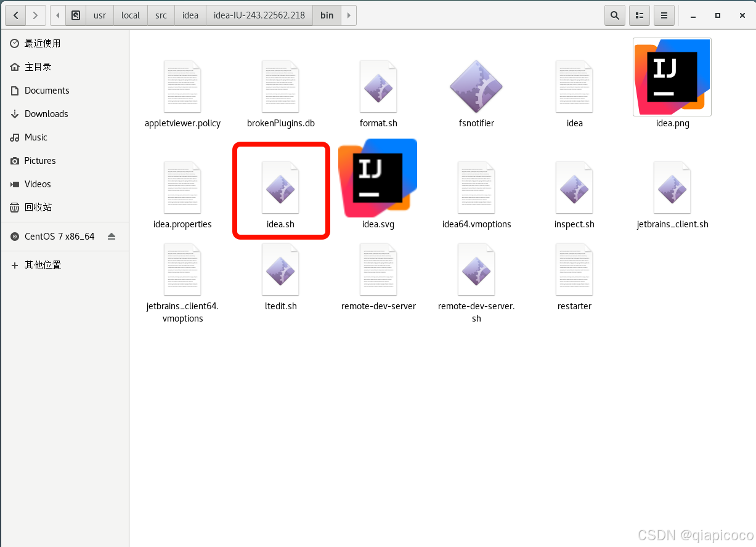Select the idea.png IntelliJ logo thumbnail
The height and width of the screenshot is (547, 756).
tap(672, 77)
